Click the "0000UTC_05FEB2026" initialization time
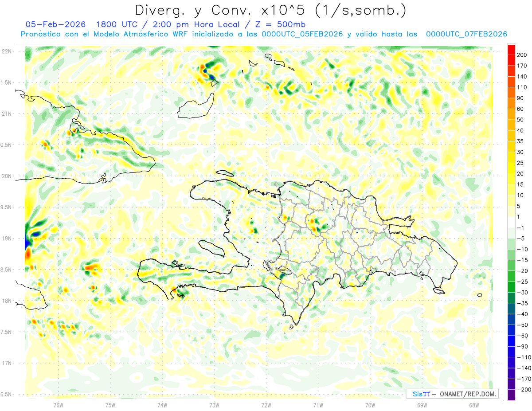 pyautogui.click(x=302, y=34)
